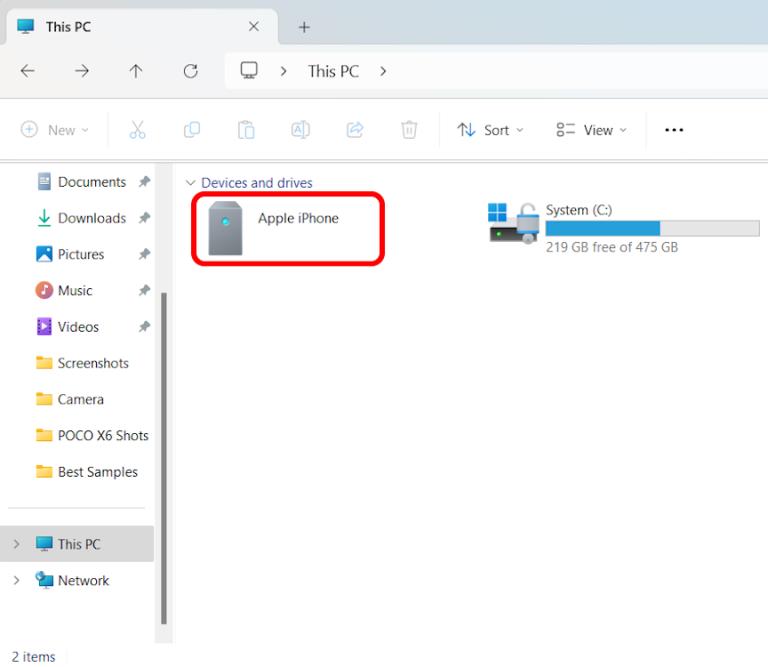This screenshot has height=667, width=768.
Task: Click the Cut scissors icon
Action: point(138,130)
